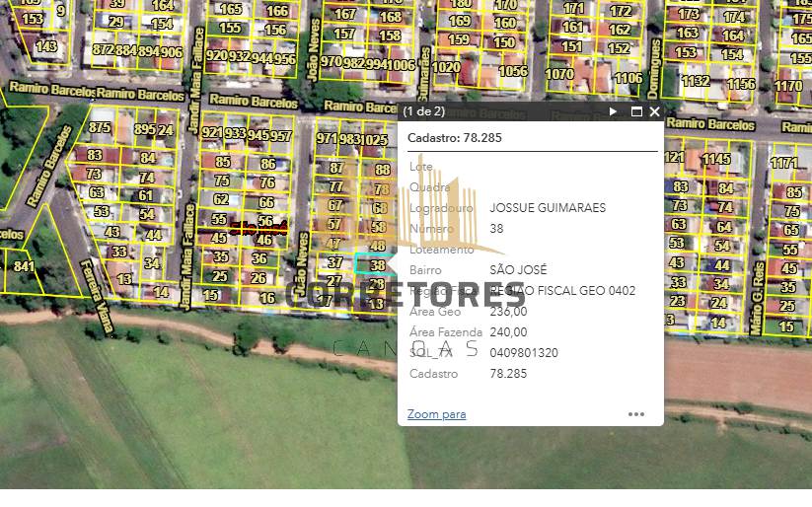The height and width of the screenshot is (507, 812).
Task: Click parcel 971 near João Neves
Action: coord(327,138)
